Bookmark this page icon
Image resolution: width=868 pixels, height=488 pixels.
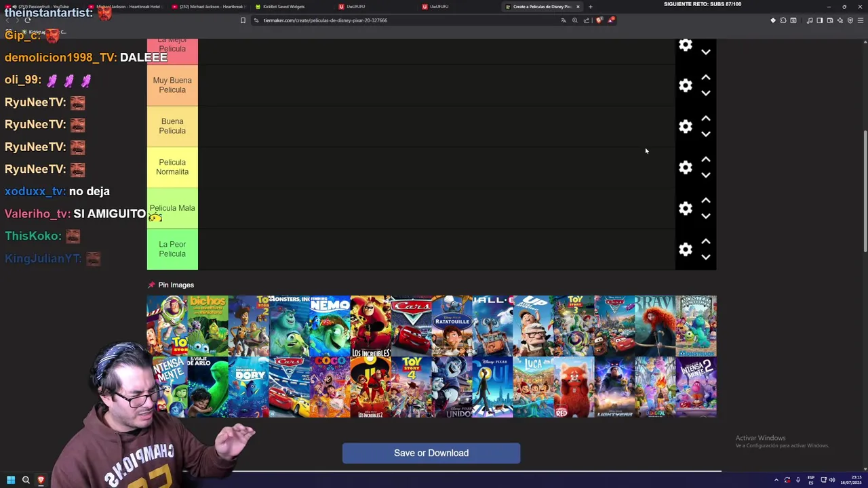point(243,20)
